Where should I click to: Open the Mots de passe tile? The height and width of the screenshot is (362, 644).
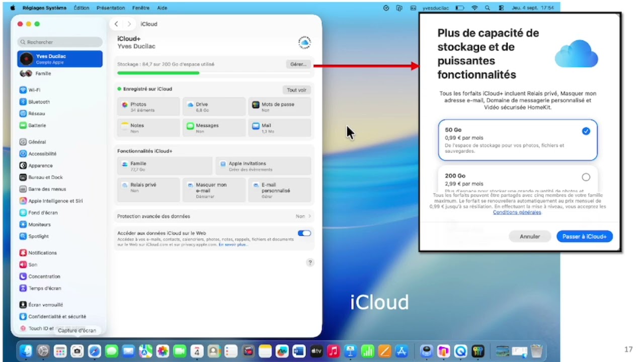(x=279, y=107)
